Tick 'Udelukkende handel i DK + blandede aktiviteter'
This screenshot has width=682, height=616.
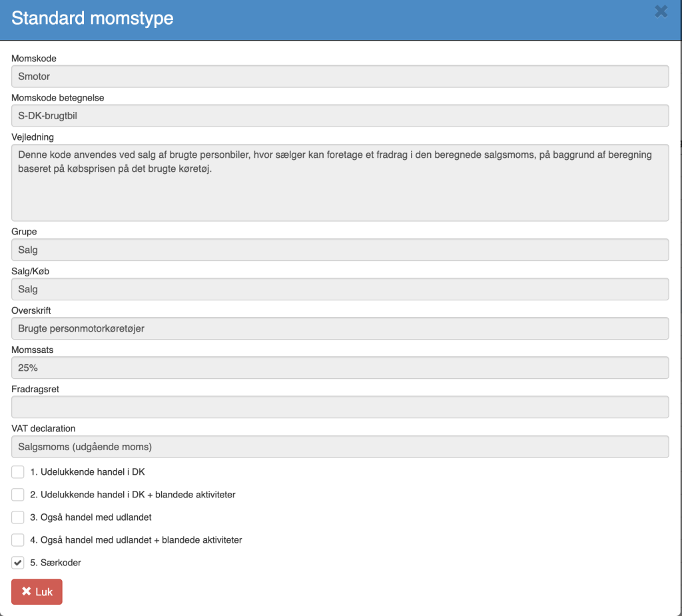pyautogui.click(x=18, y=495)
